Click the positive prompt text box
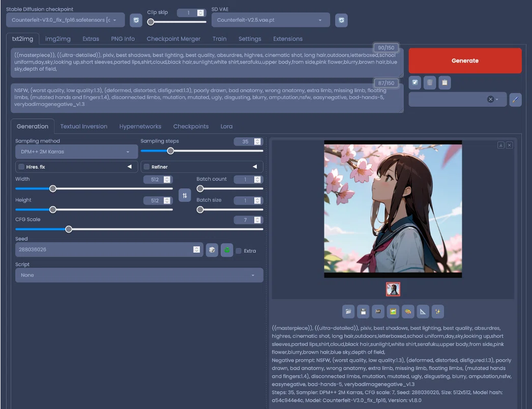Screen dimensions: 532x409 point(207,63)
